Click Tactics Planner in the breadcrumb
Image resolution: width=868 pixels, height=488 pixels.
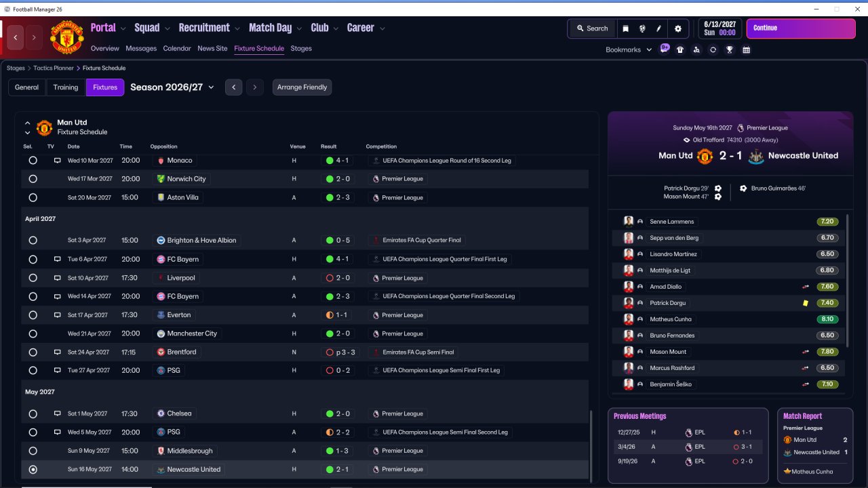(54, 68)
